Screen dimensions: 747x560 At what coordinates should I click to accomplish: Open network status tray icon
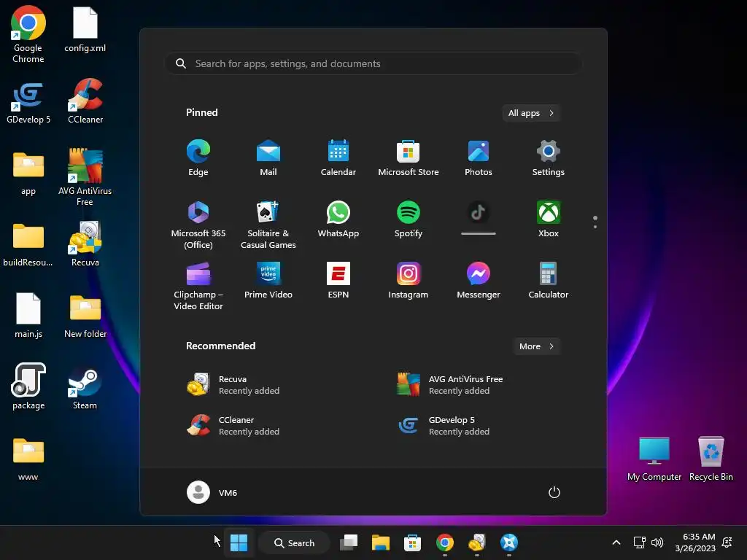(x=639, y=542)
